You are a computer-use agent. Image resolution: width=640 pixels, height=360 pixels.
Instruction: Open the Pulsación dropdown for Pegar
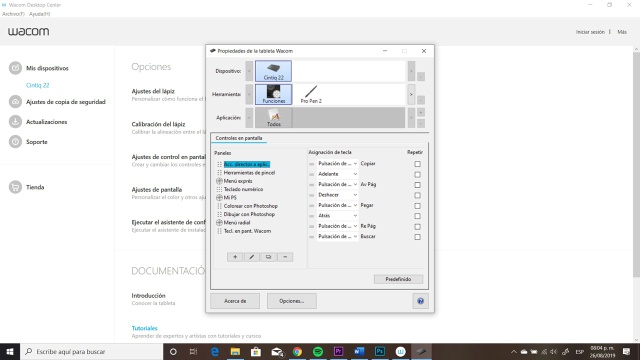pyautogui.click(x=338, y=205)
